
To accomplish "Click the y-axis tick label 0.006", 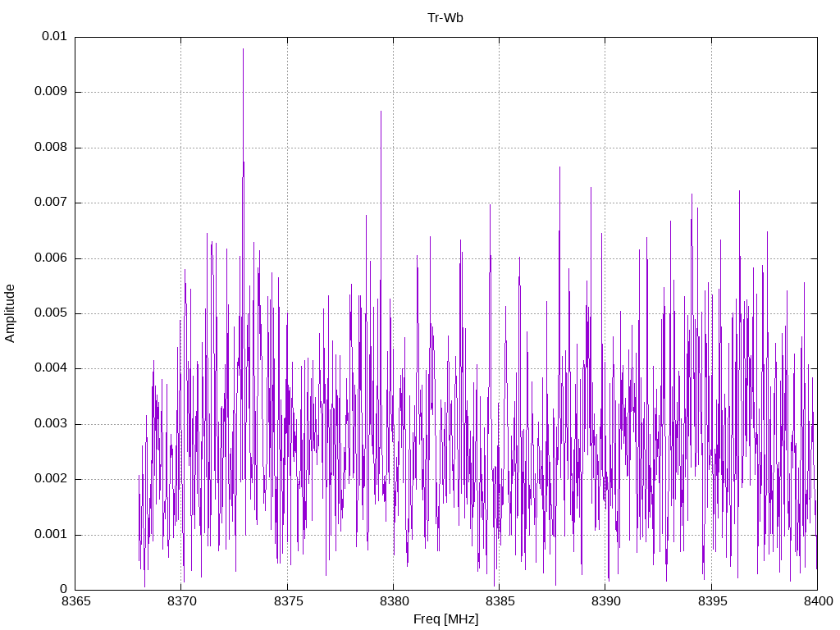I will tap(51, 258).
